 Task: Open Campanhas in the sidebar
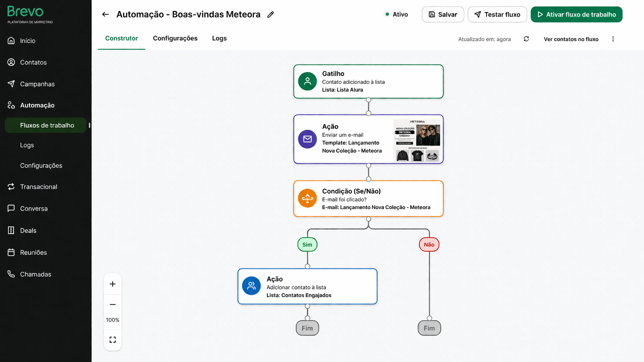(37, 84)
